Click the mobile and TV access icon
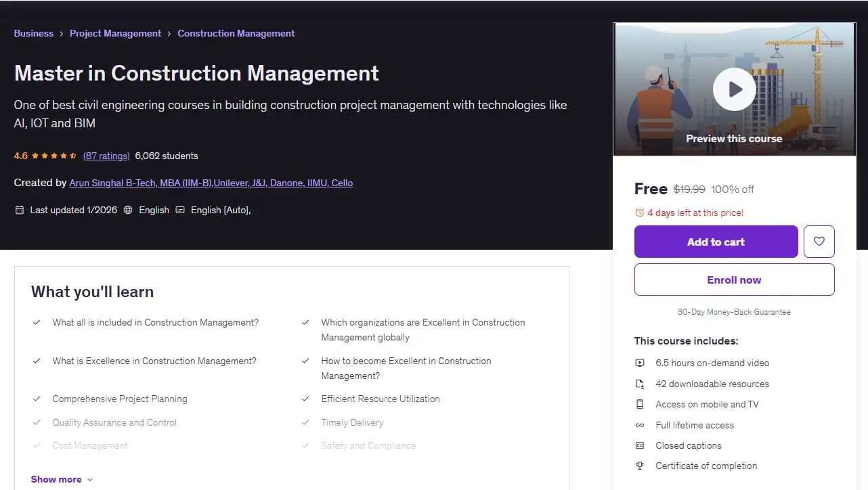The image size is (868, 490). coord(640,404)
